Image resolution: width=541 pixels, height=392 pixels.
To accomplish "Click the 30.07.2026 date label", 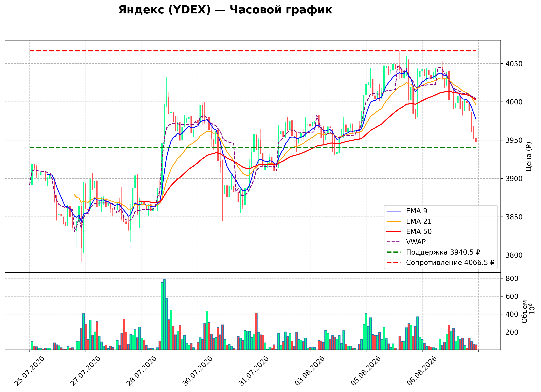I will 198,371.
